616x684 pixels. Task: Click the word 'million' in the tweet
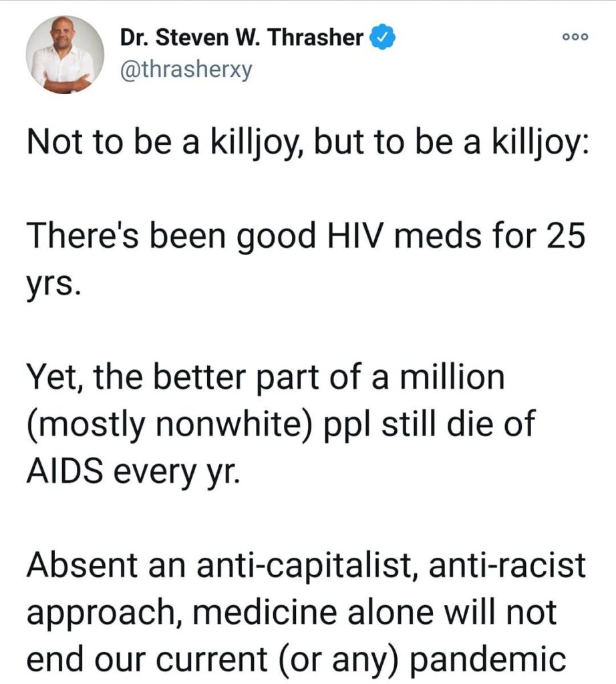click(x=452, y=377)
